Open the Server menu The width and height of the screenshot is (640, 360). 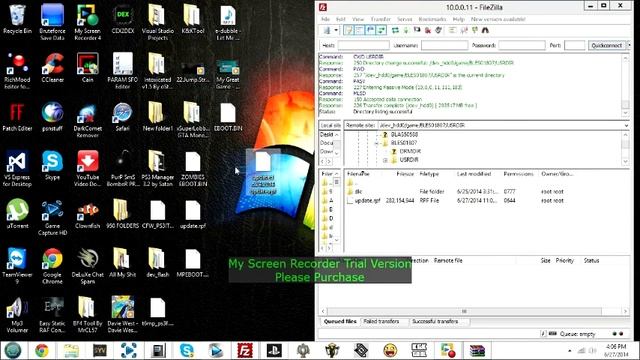(404, 19)
